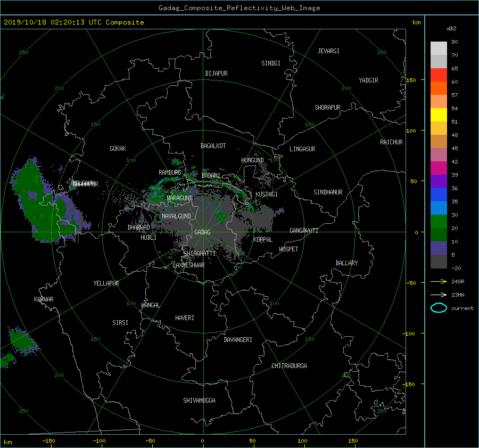Click the BIJAPUR city label

pos(216,74)
